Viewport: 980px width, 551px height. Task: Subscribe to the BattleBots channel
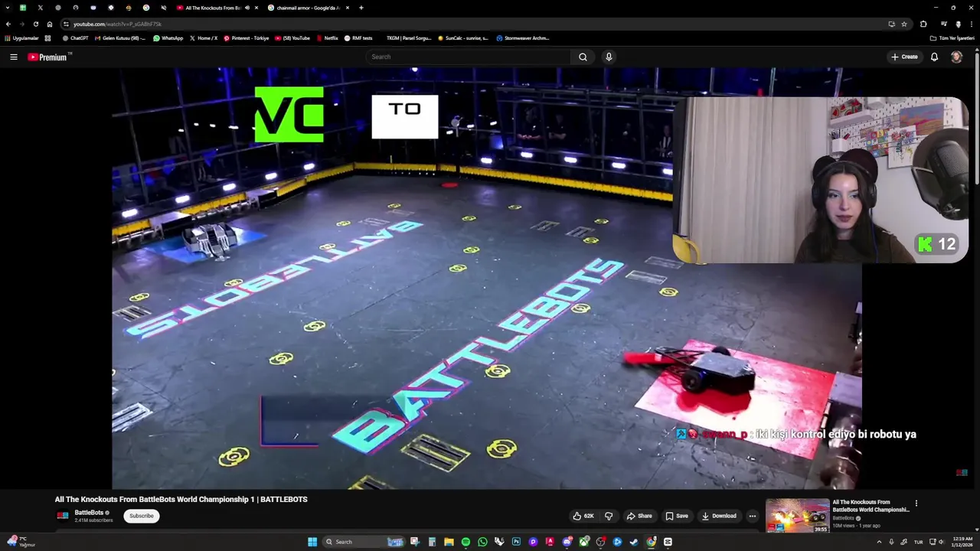(141, 516)
